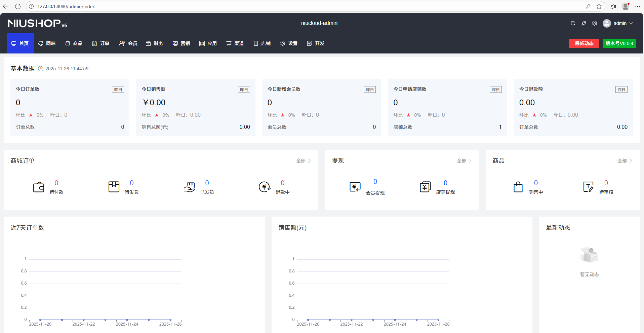Image resolution: width=644 pixels, height=333 pixels.
Task: Click the 销售中 shopping bag icon
Action: click(x=518, y=187)
